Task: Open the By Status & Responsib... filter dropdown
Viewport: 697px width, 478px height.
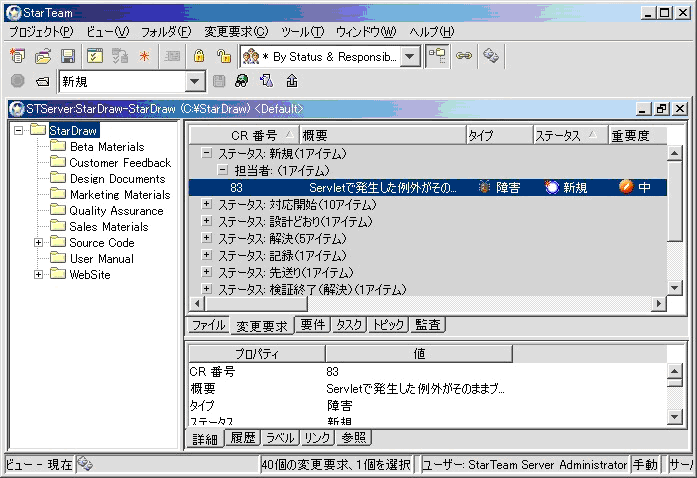Action: tap(409, 56)
